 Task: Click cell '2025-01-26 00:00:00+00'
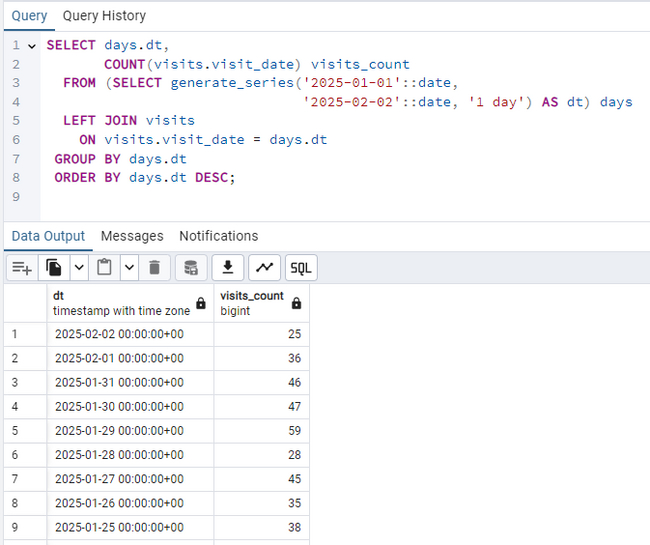click(x=130, y=503)
